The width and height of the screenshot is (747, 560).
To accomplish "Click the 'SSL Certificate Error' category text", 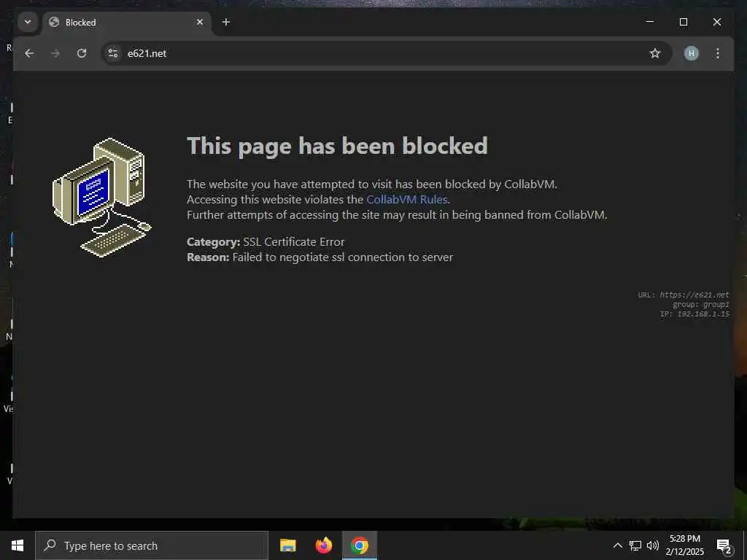I will 293,242.
